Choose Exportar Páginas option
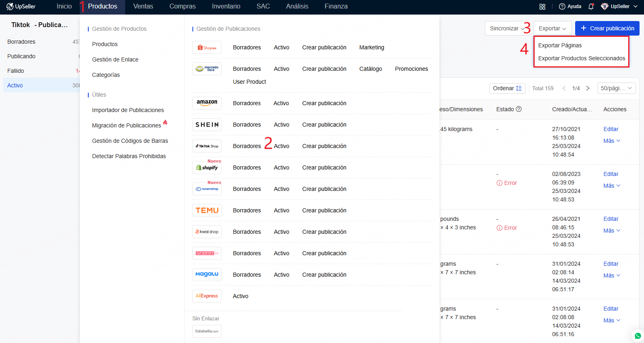Image resolution: width=644 pixels, height=343 pixels. [560, 45]
